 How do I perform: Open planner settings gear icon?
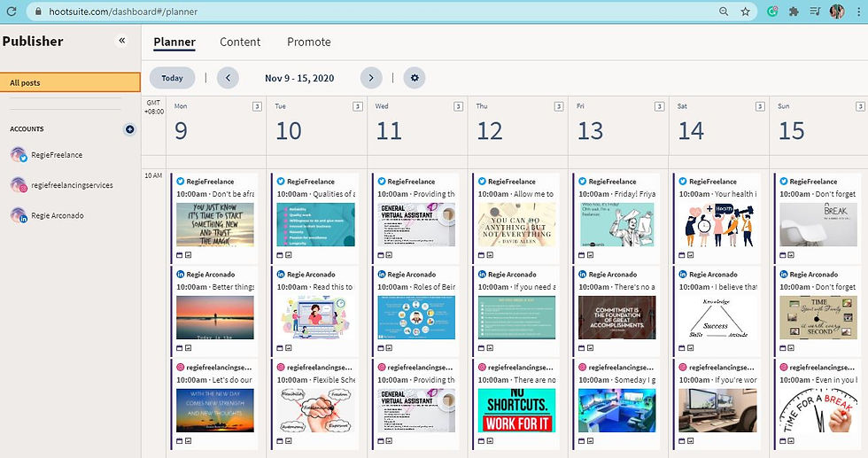tap(415, 78)
